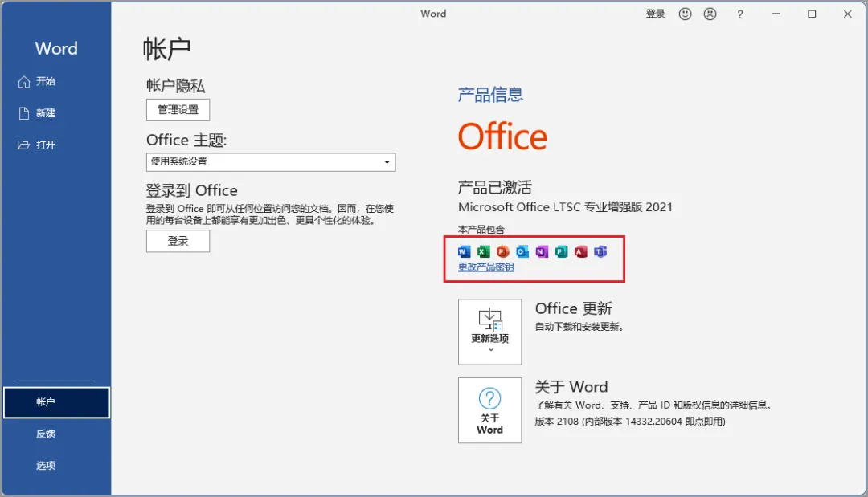
Task: Click the Teams app icon
Action: (x=600, y=252)
